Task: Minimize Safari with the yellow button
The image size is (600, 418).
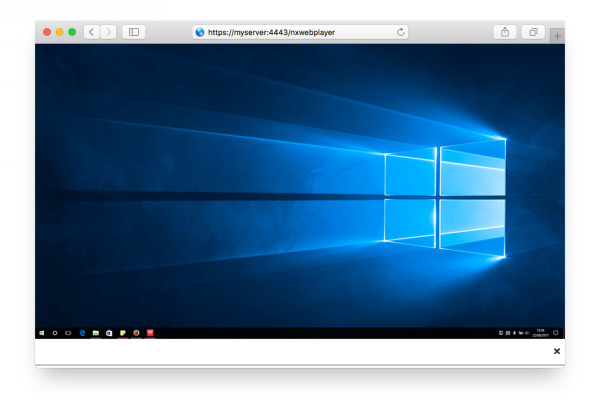Action: point(59,32)
